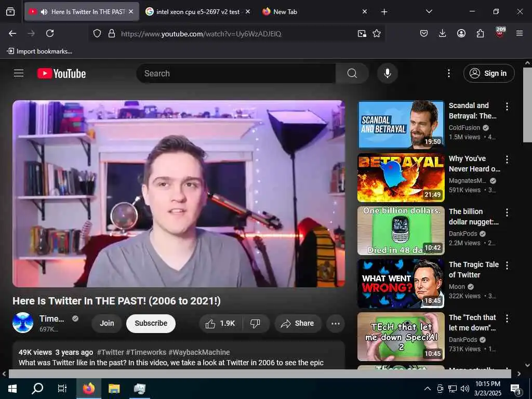Screen dimensions: 532x399
Task: Open the Pocket save icon
Action: tap(424, 33)
